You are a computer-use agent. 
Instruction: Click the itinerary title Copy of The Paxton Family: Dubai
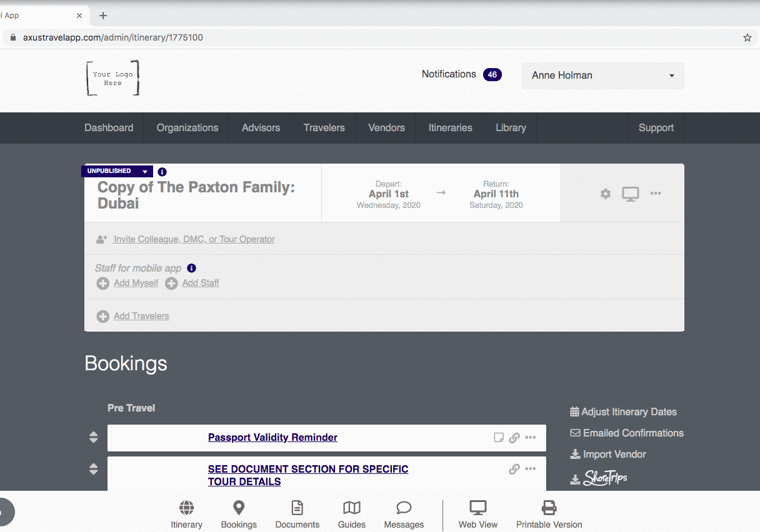196,195
